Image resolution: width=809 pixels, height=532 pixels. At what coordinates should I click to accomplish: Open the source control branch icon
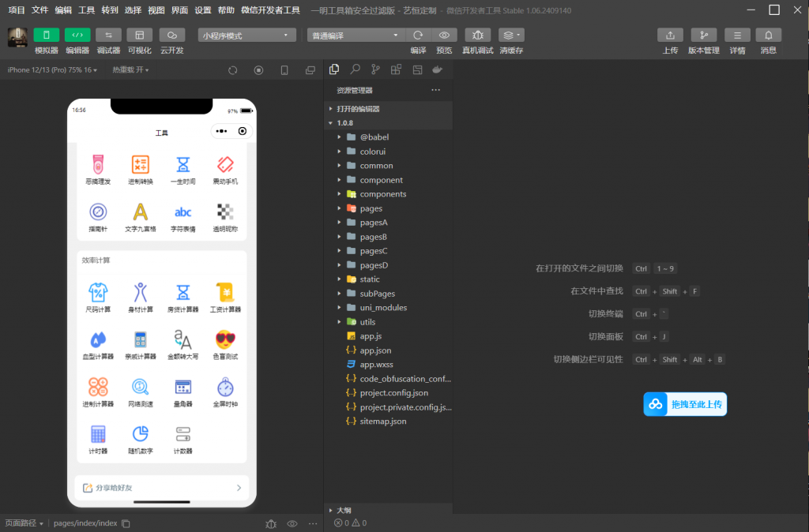[375, 69]
